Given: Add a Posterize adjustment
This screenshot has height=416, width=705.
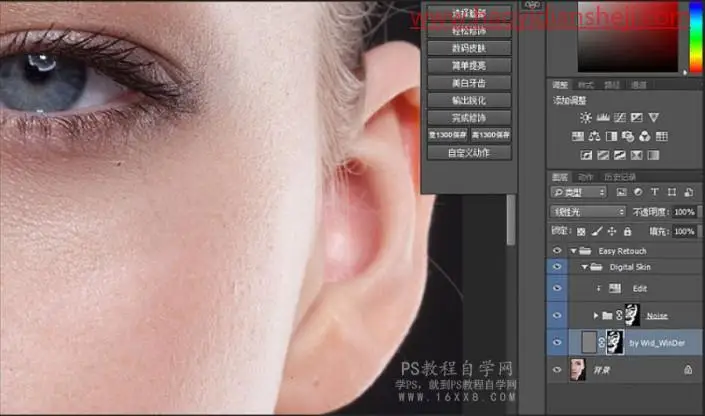Looking at the screenshot, I should [603, 155].
